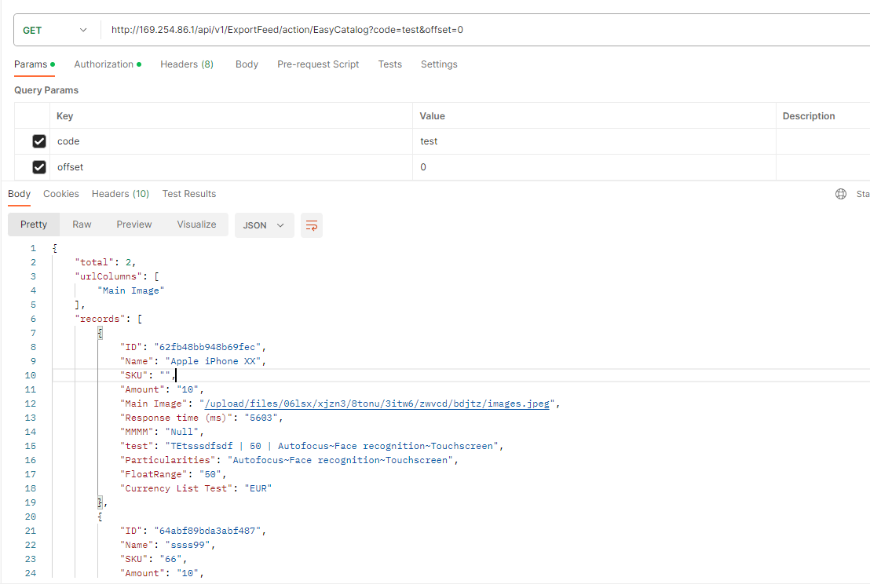Open the Test Results tab

coord(188,193)
